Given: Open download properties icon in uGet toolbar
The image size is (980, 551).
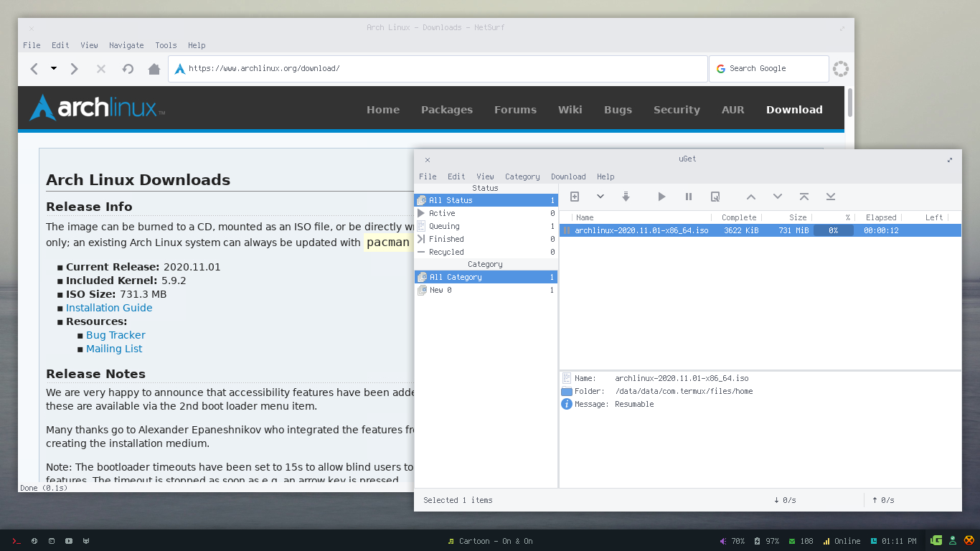Looking at the screenshot, I should pos(715,197).
